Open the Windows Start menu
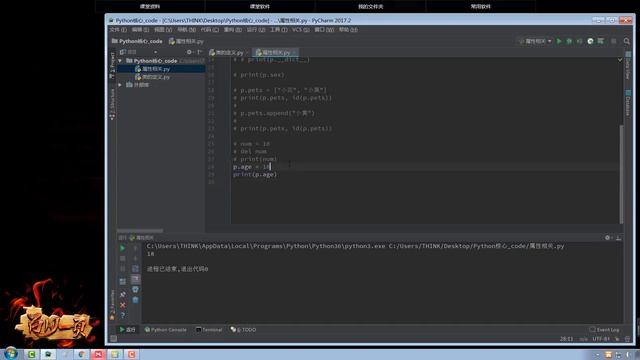 click(10, 353)
